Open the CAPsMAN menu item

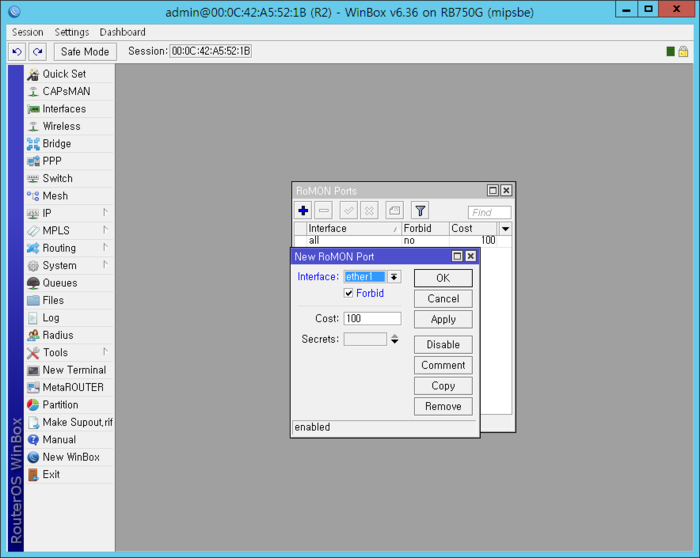(69, 92)
